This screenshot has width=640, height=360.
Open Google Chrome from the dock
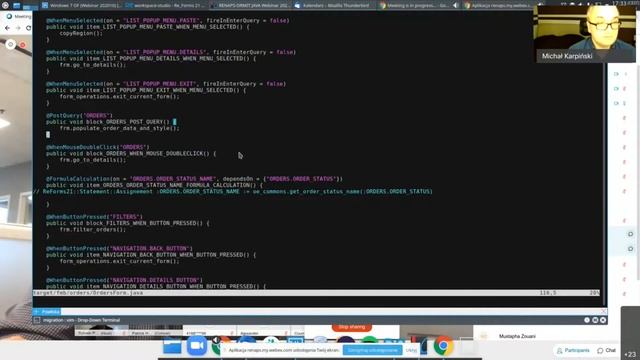click(443, 346)
